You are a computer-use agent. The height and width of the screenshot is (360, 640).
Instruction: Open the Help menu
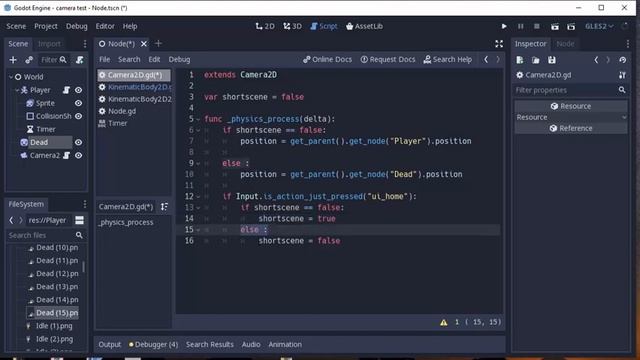[x=130, y=26]
